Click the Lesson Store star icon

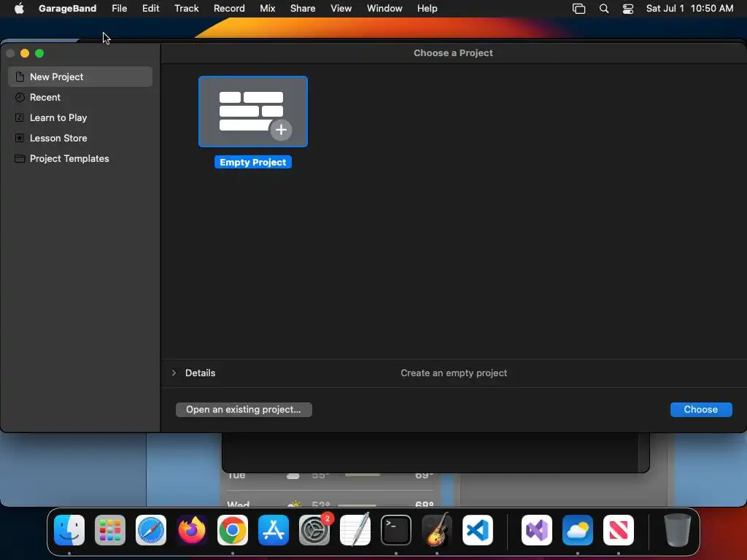pos(20,138)
